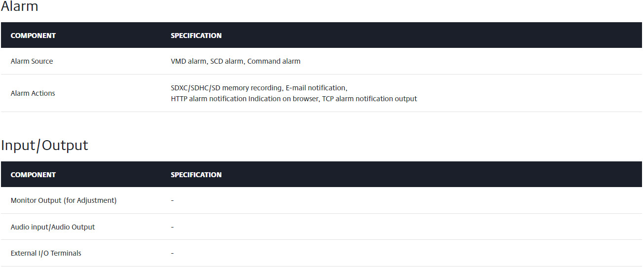The width and height of the screenshot is (644, 267).
Task: Click the Alarm Actions row label
Action: click(33, 93)
